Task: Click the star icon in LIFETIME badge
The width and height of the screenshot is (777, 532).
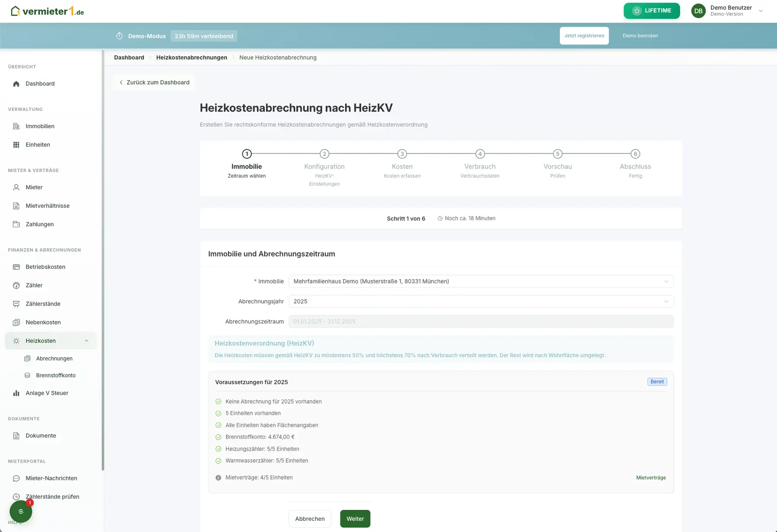Action: 637,11
